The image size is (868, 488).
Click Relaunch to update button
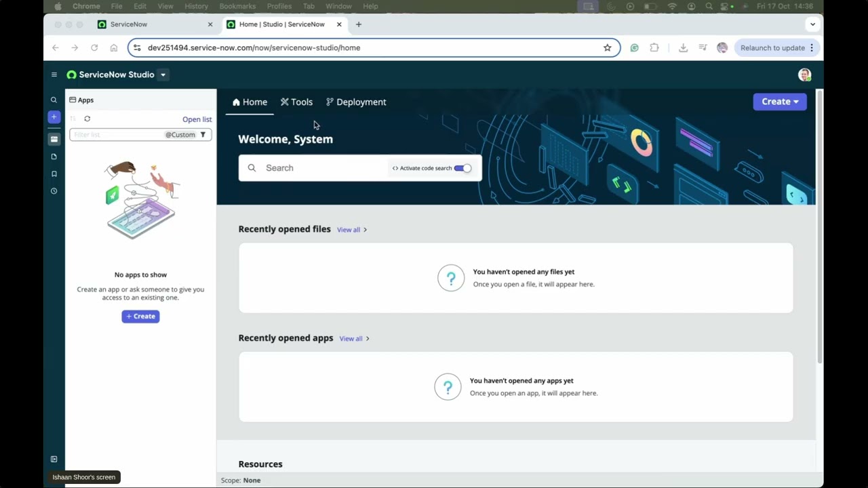pos(772,47)
